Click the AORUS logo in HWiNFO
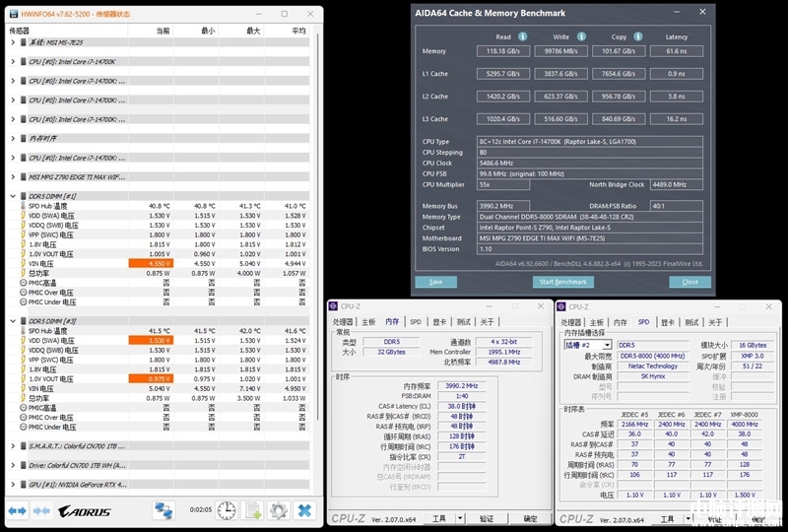Screen dimensions: 788x532 pyautogui.click(x=85, y=511)
